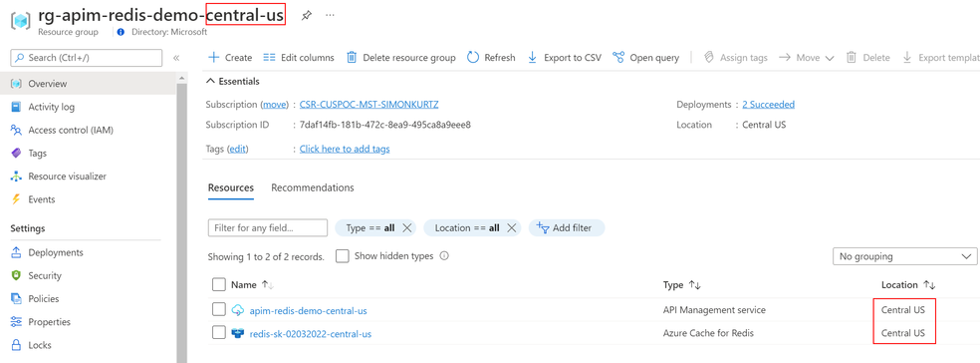The image size is (980, 363).
Task: Click the Open query icon
Action: (618, 58)
